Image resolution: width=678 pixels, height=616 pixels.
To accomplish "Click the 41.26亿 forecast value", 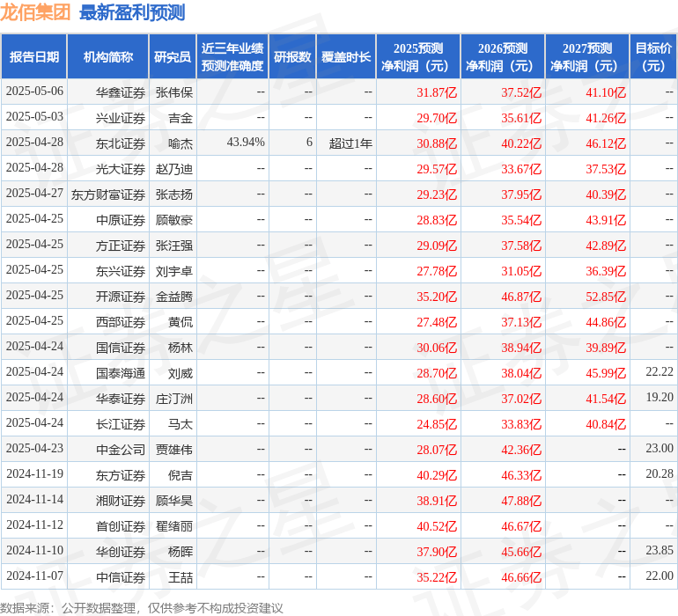I will click(x=606, y=118).
